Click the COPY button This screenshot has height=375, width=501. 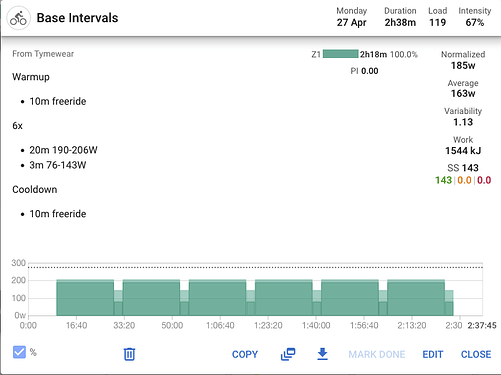click(245, 354)
